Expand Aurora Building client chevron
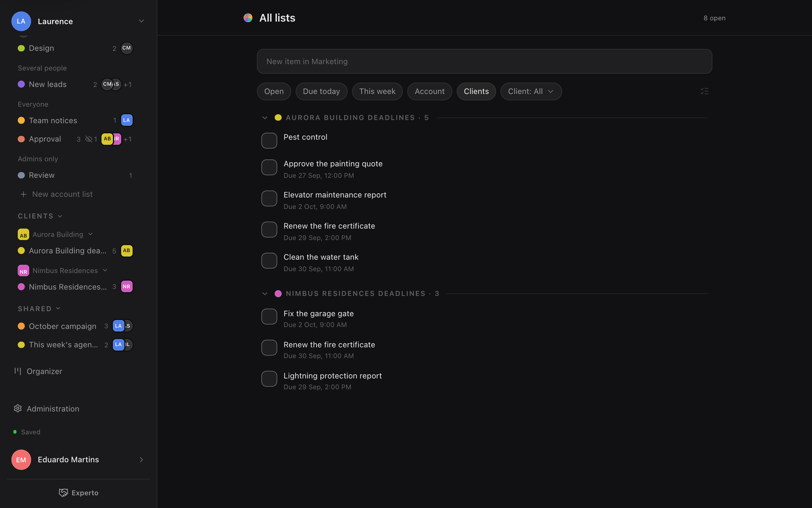812x508 pixels. [90, 234]
